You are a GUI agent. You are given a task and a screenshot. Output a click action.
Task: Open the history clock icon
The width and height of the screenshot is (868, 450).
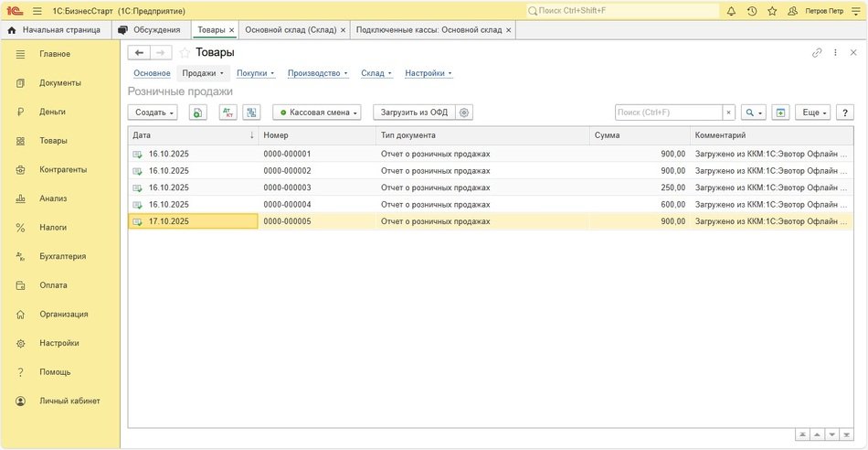(751, 11)
